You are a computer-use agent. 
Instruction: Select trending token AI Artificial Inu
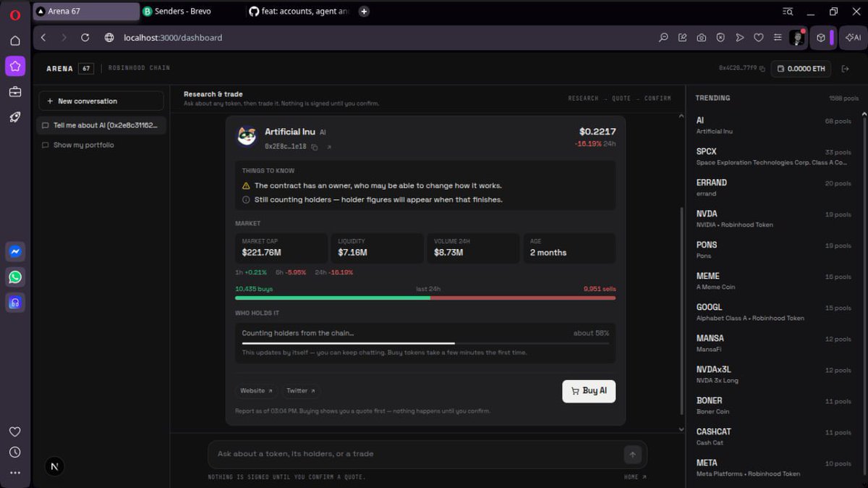click(774, 125)
